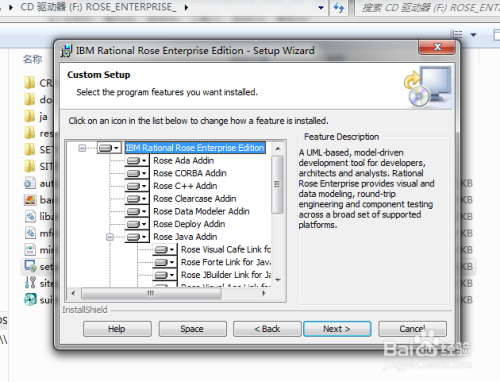The height and width of the screenshot is (382, 500).
Task: Select the mi file icon in Explorer
Action: click(30, 250)
